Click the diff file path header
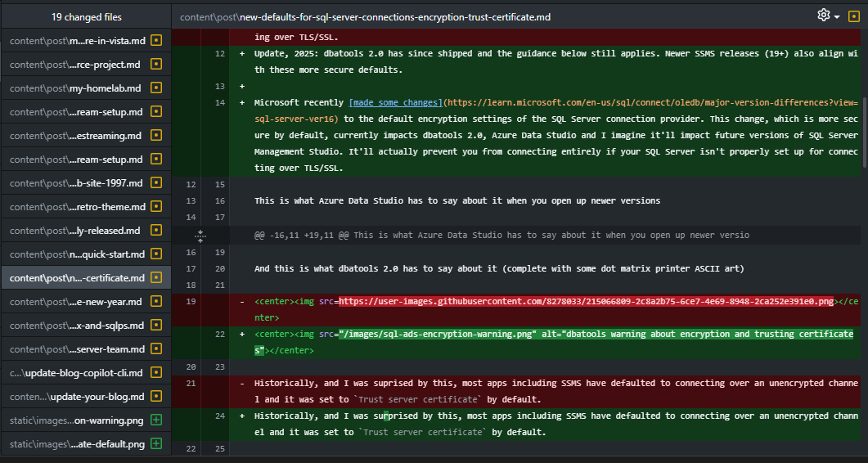Viewport: 868px width, 463px height. 366,17
